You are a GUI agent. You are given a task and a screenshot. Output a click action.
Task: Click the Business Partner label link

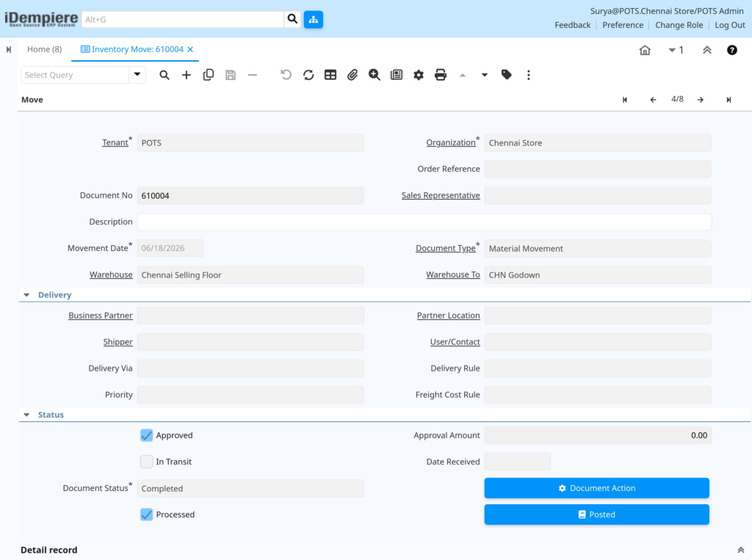100,316
